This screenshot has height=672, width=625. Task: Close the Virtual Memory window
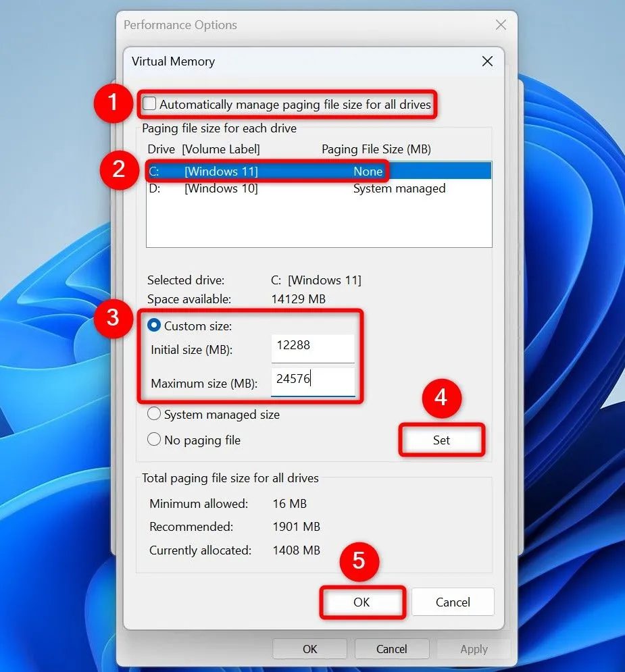(487, 61)
